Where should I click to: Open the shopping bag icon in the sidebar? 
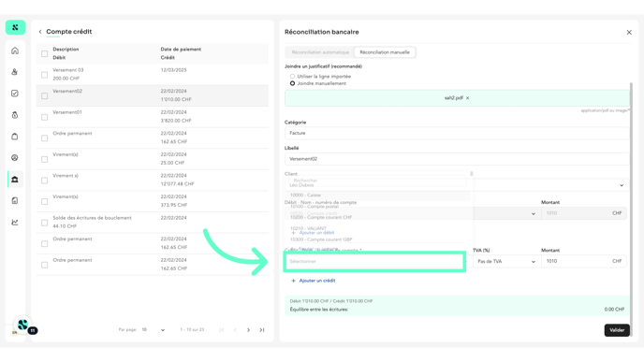pyautogui.click(x=15, y=137)
